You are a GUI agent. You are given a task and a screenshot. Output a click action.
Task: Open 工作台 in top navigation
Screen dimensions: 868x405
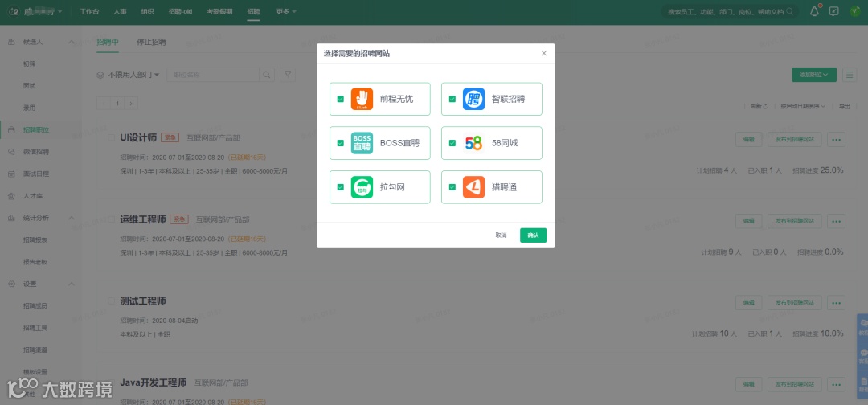pos(88,11)
